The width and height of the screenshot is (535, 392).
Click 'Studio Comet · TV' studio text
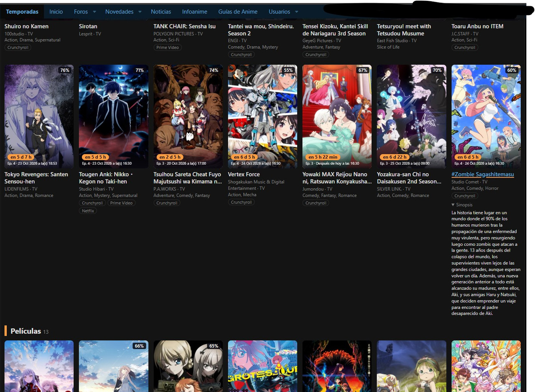[x=469, y=182]
